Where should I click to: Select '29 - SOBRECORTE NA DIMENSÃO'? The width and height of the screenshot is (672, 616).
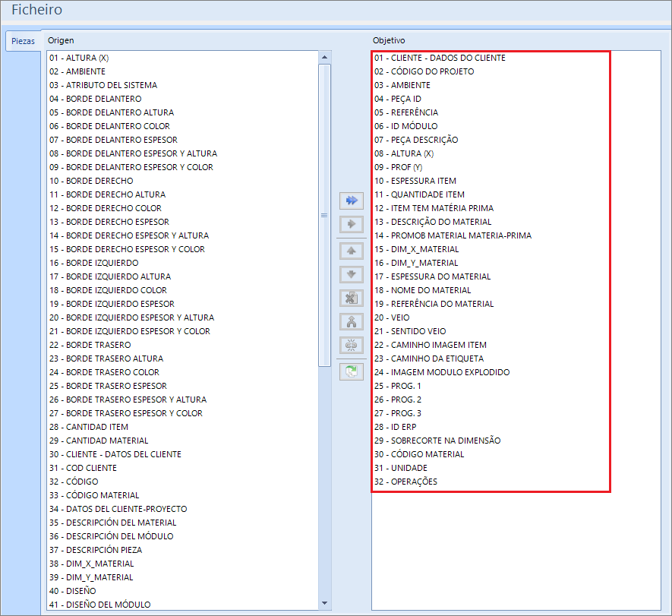point(437,441)
